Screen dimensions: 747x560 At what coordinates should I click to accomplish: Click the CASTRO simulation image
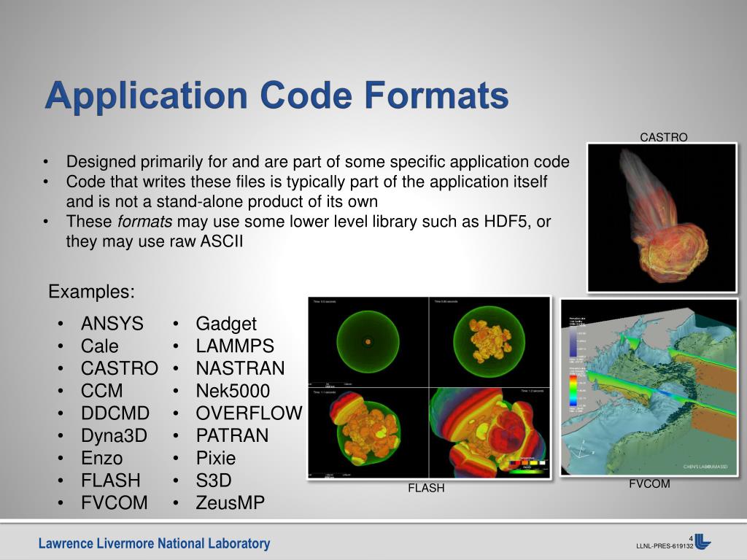(x=662, y=217)
